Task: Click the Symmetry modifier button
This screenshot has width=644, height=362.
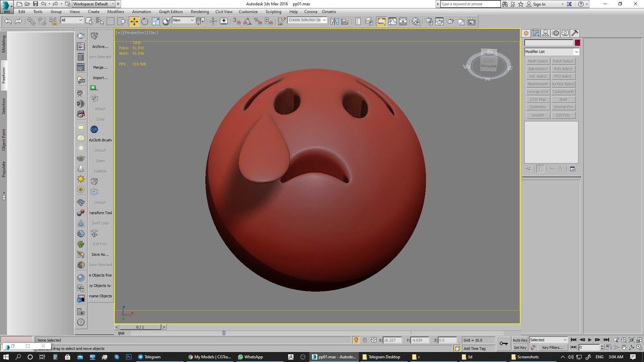Action: click(538, 107)
